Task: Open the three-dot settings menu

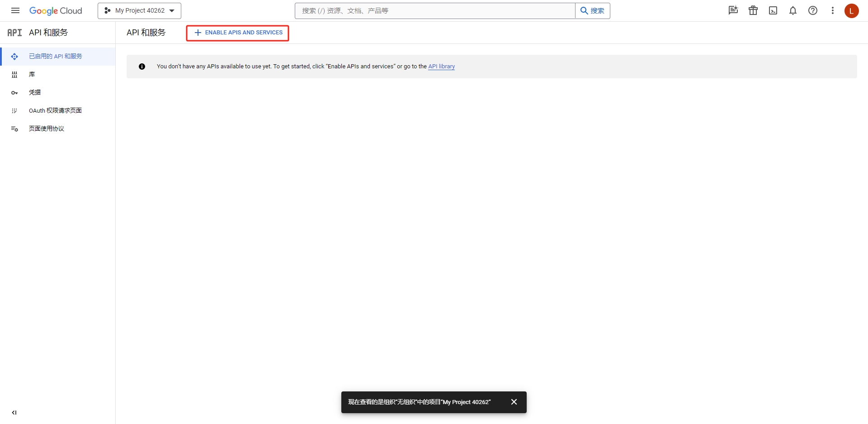Action: pos(833,10)
